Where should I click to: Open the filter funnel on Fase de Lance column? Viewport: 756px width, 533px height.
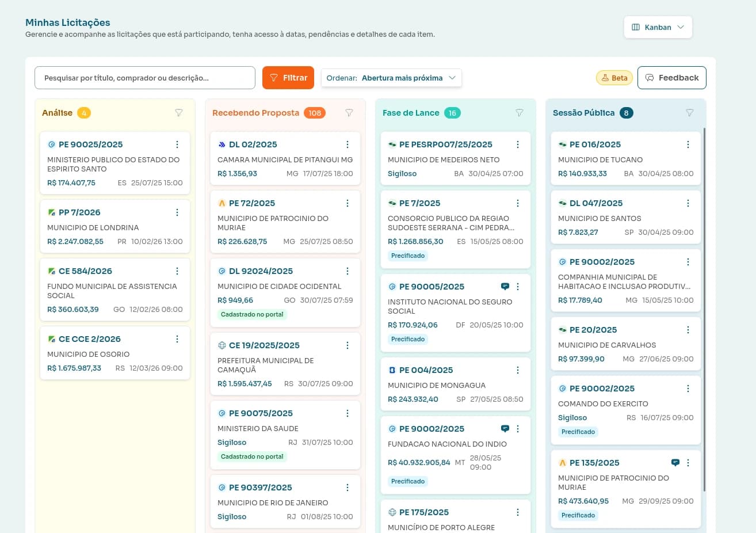520,113
